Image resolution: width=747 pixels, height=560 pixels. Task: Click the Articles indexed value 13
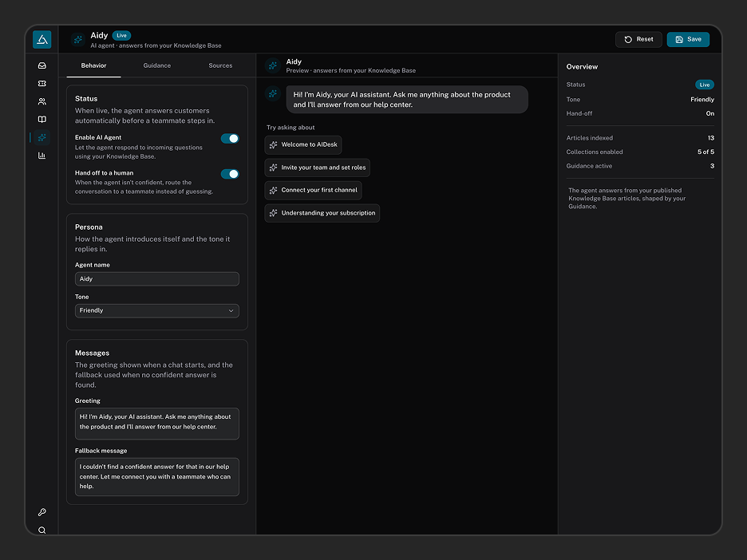pyautogui.click(x=711, y=138)
